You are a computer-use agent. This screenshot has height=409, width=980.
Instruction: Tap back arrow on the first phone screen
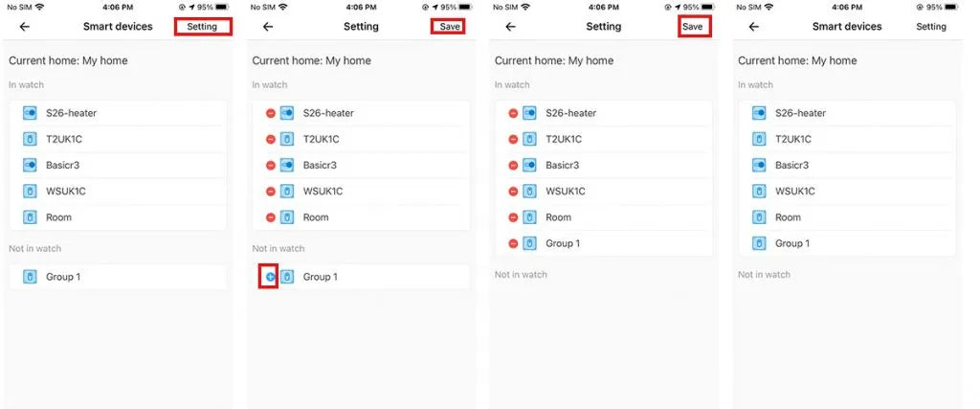[24, 27]
